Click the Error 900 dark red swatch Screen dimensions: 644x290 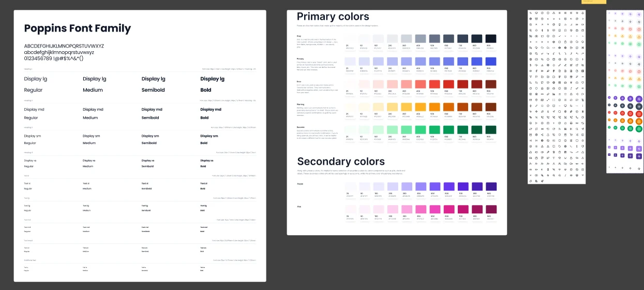490,84
